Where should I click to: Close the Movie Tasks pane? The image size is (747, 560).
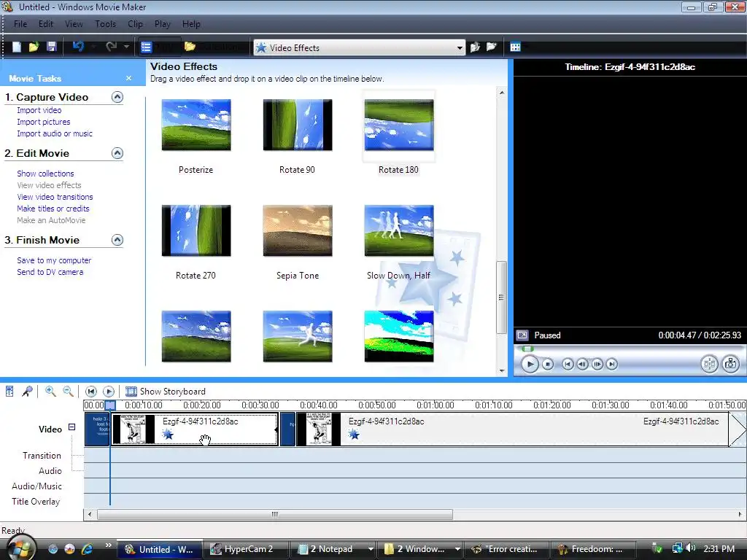pyautogui.click(x=128, y=78)
